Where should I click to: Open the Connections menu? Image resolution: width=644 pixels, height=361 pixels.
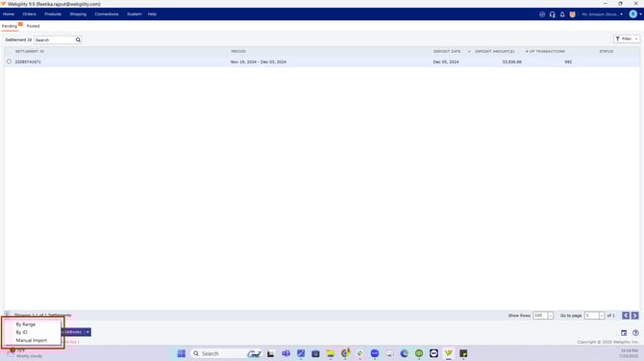click(107, 14)
